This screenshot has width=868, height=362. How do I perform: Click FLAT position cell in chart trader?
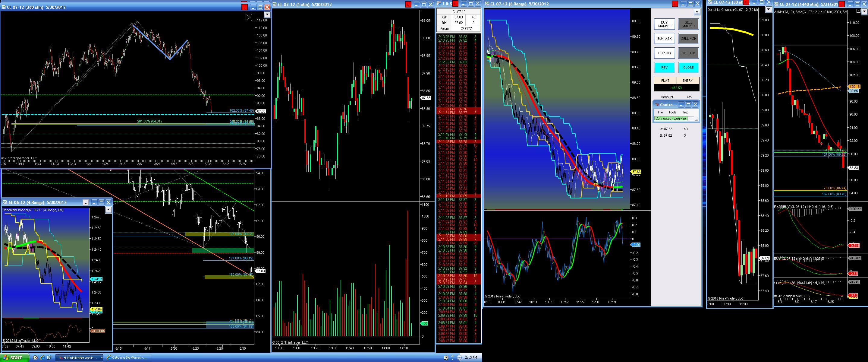[665, 81]
